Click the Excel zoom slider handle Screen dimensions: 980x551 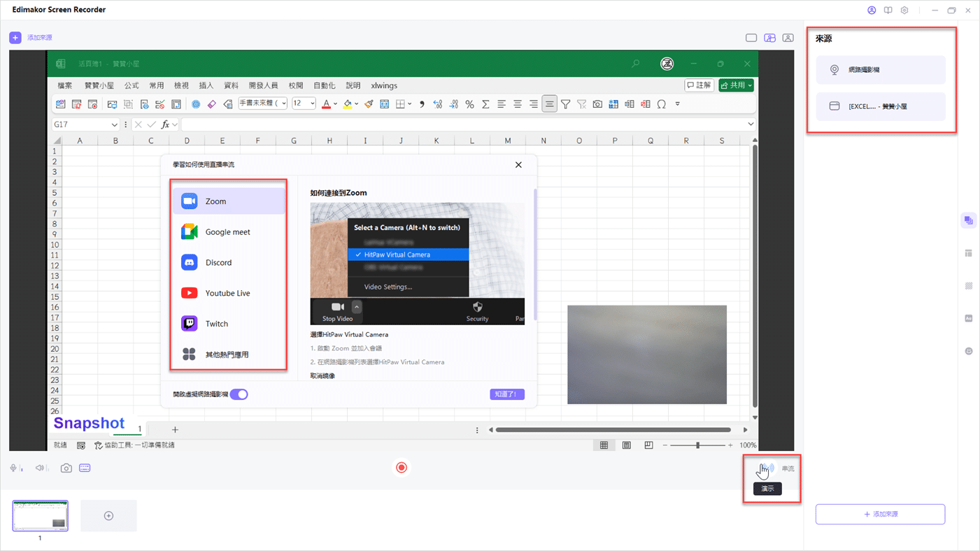tap(697, 445)
